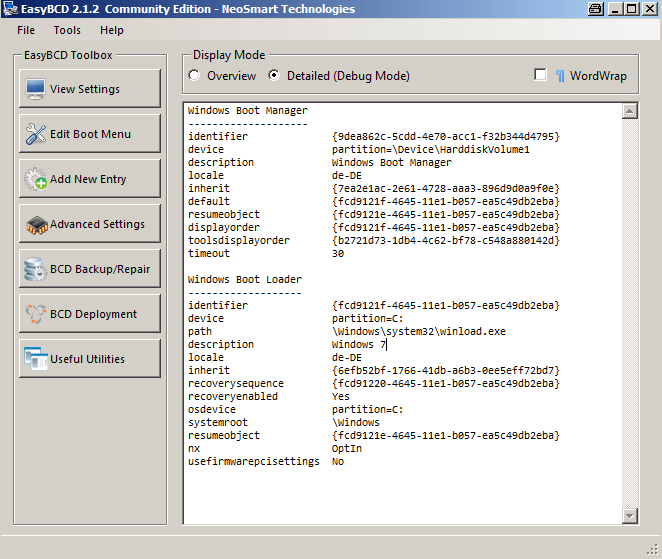Click the Edit Boot Menu tools icon

[35, 134]
